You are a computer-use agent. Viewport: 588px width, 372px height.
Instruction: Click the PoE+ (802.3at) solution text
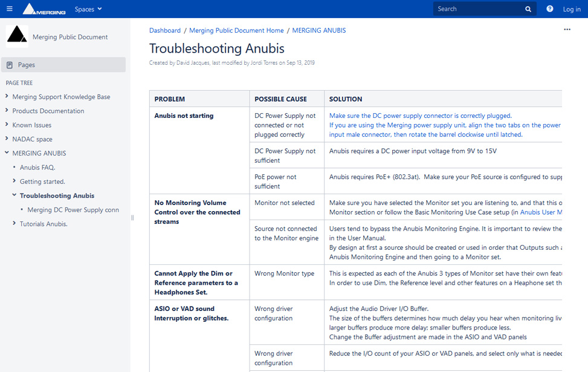445,177
